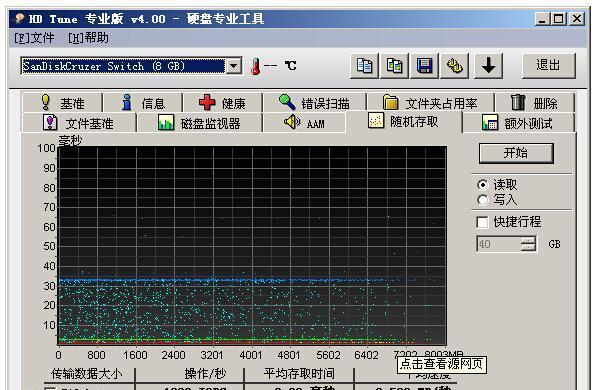This screenshot has height=390, width=598.
Task: Select the 写入 write radio button
Action: pos(482,200)
